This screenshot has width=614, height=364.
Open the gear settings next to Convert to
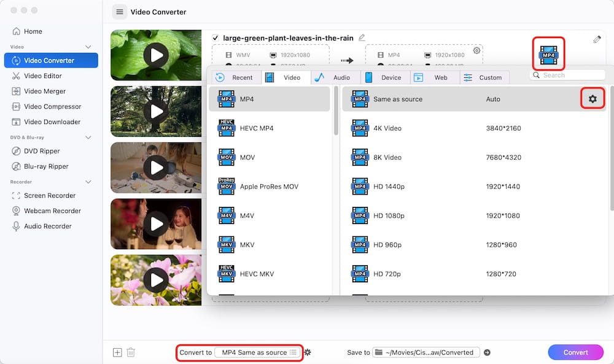coord(308,352)
